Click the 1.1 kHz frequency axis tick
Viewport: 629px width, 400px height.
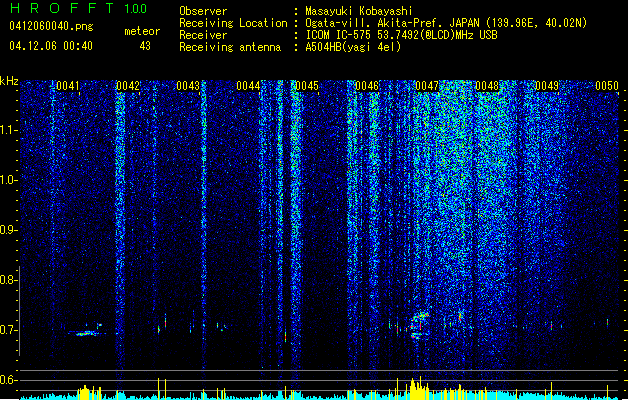(x=9, y=130)
